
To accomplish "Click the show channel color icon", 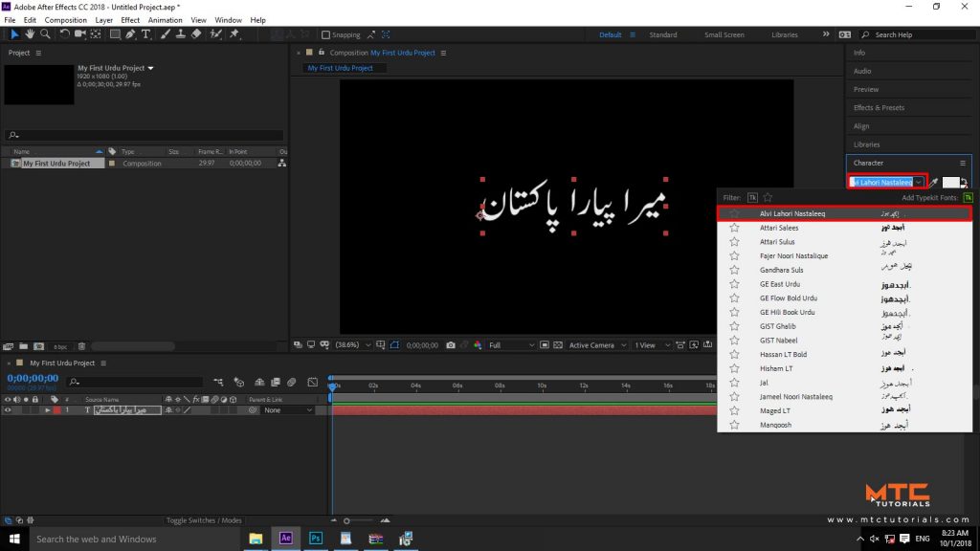I will point(478,344).
